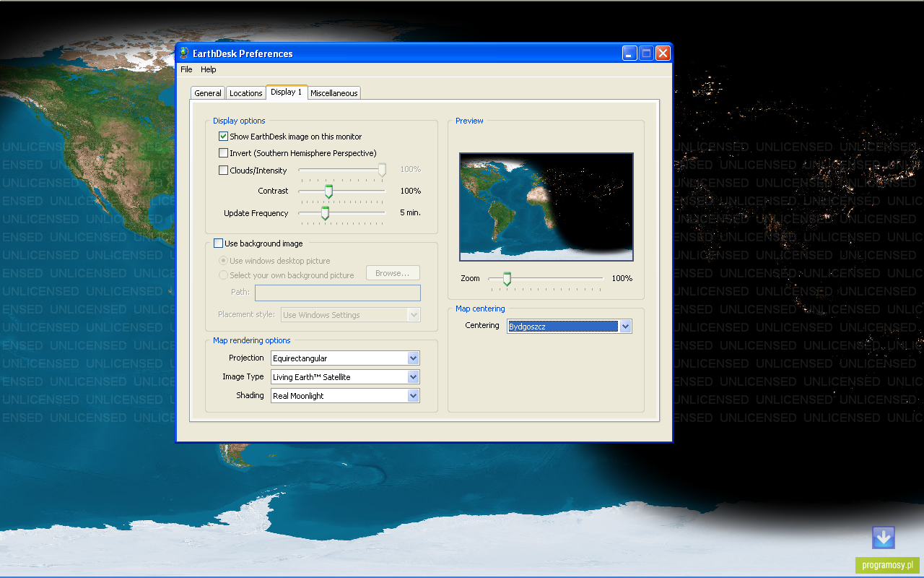Close the EarthDesk Preferences window

[x=663, y=53]
